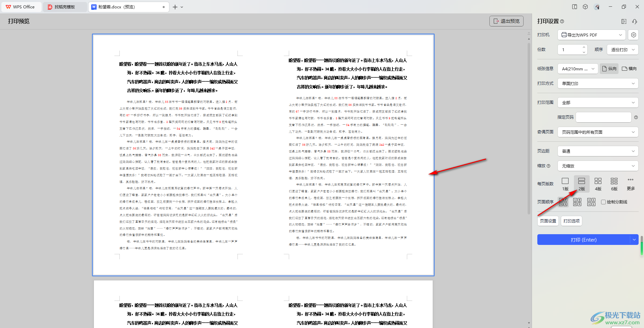The width and height of the screenshot is (644, 328).
Task: Open the 页边距 margins dropdown
Action: tap(598, 151)
